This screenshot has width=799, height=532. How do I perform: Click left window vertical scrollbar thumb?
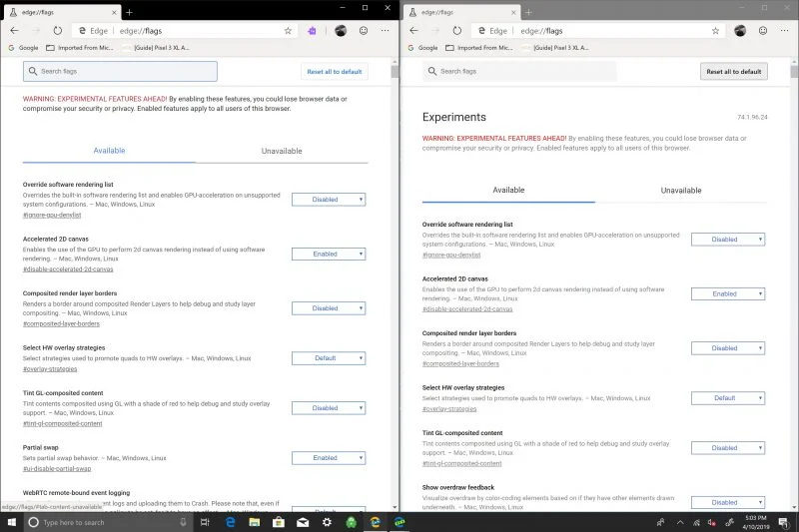(x=395, y=71)
